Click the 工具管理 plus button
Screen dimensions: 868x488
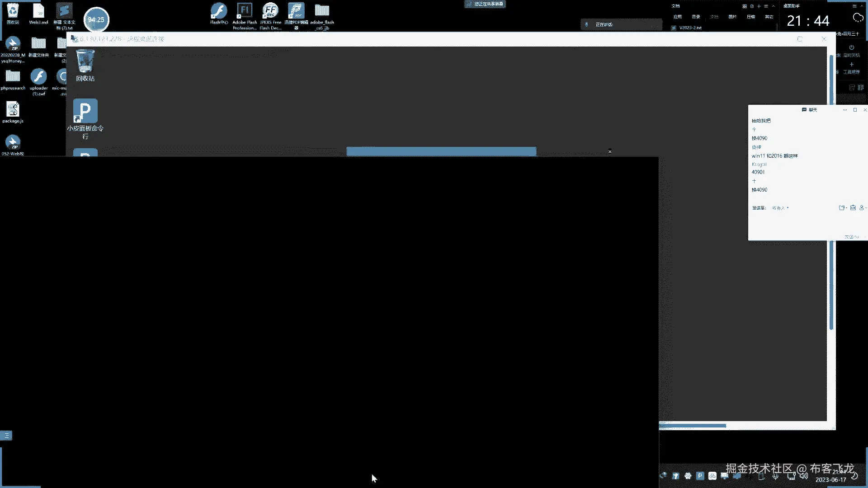point(852,65)
